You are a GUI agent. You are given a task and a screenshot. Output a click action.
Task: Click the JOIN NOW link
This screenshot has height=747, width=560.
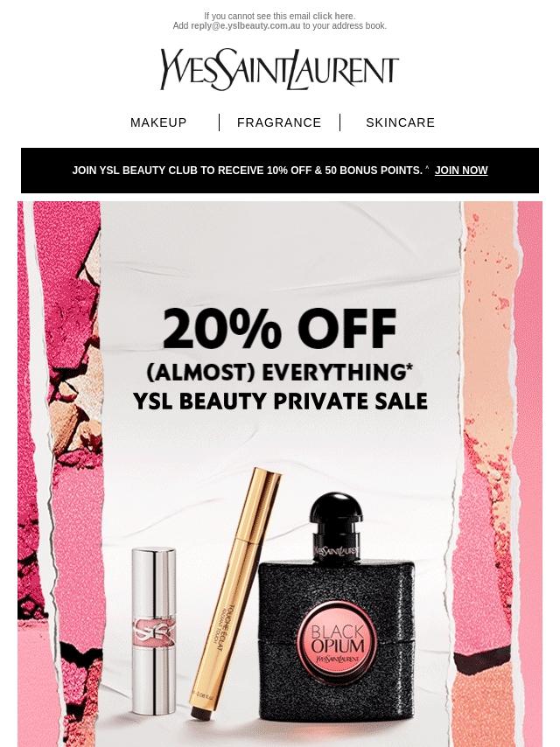[x=461, y=170]
